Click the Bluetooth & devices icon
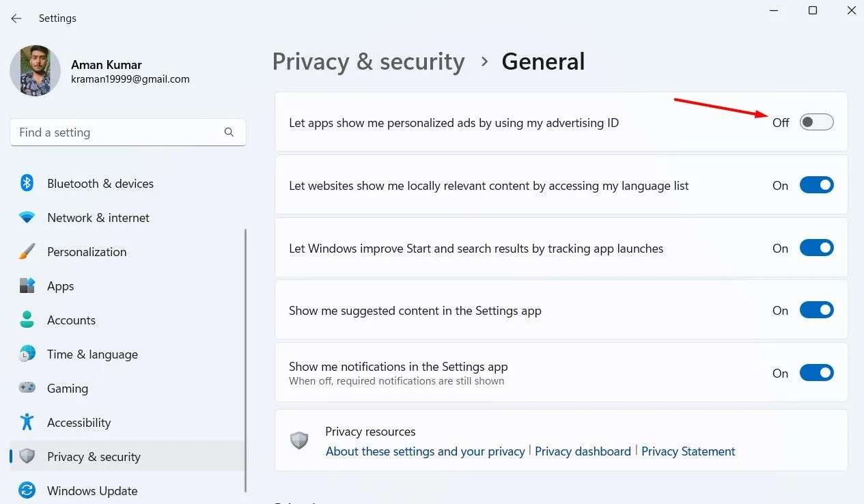864x504 pixels. point(27,183)
